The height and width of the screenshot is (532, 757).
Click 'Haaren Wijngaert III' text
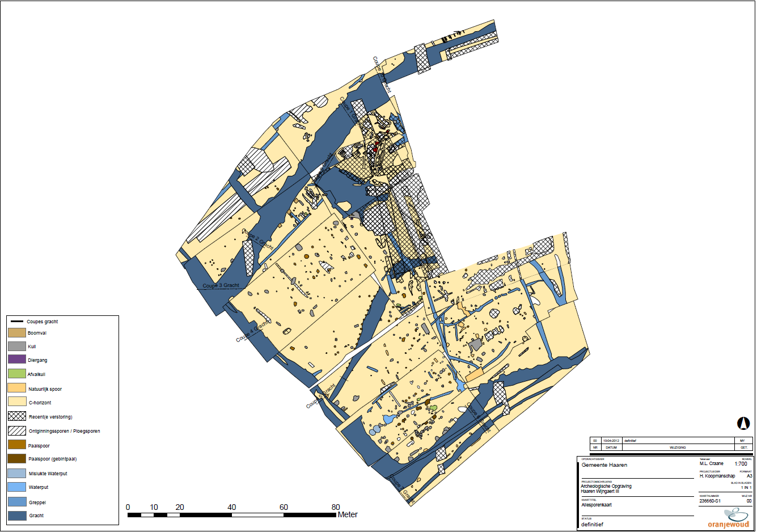600,491
